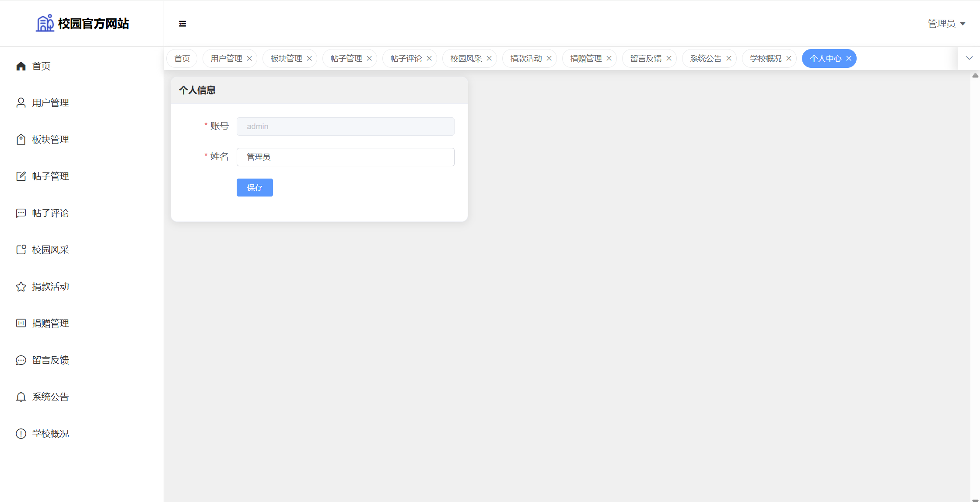Viewport: 980px width, 502px height.
Task: Open 留言反馈 from the sidebar menu
Action: pos(50,360)
